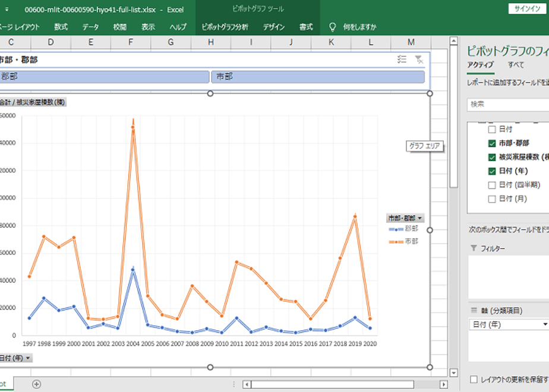Switch to アクティブ tab in field pane
Viewport: 549px width, 392px height.
480,65
